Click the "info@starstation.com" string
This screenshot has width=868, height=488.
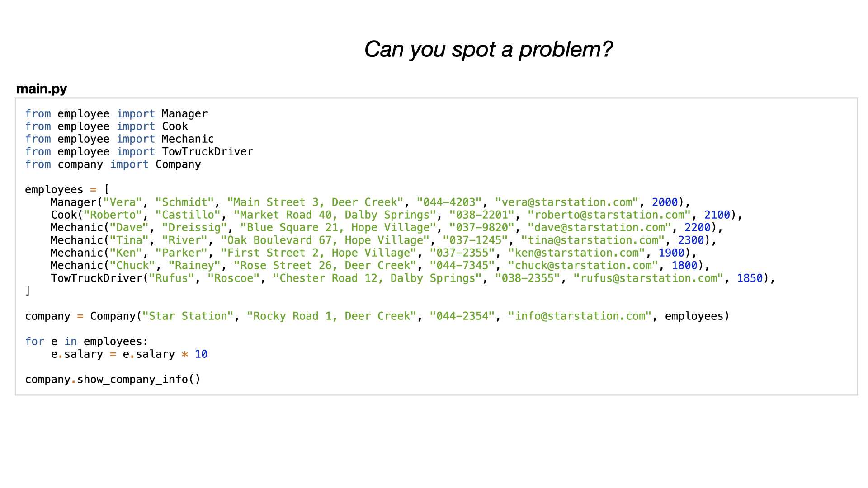[580, 316]
